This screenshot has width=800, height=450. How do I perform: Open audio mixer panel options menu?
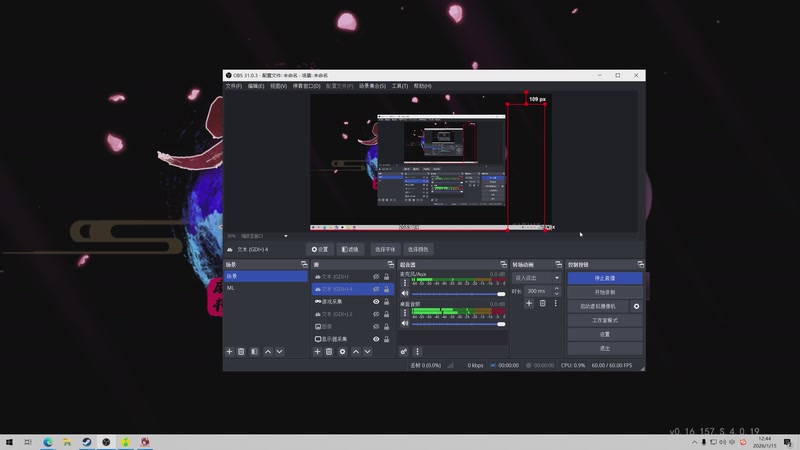click(x=417, y=352)
